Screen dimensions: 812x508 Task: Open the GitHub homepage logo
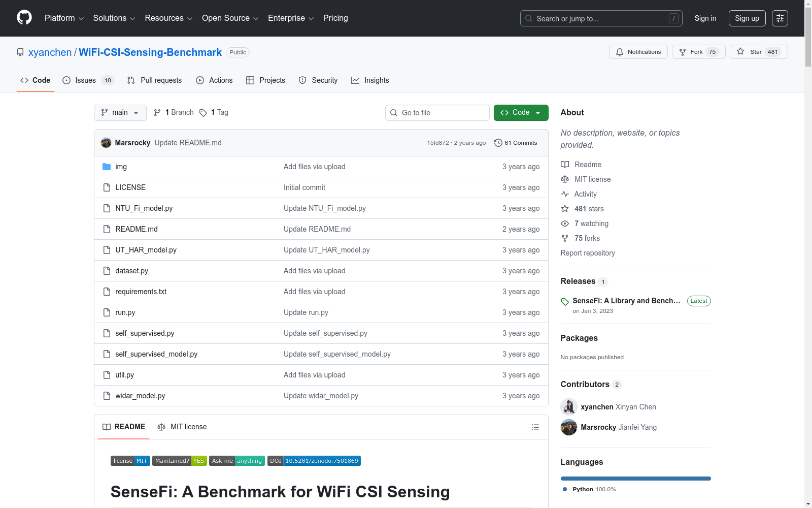(x=24, y=18)
